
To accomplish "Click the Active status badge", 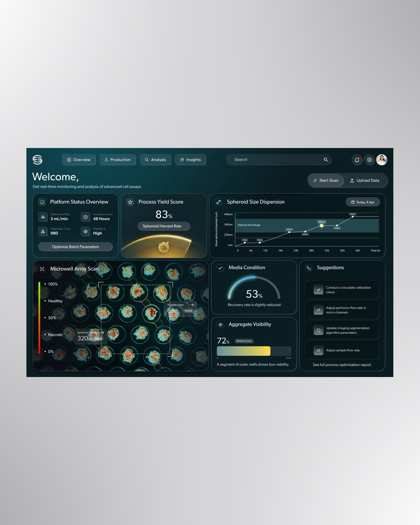I will [188, 311].
